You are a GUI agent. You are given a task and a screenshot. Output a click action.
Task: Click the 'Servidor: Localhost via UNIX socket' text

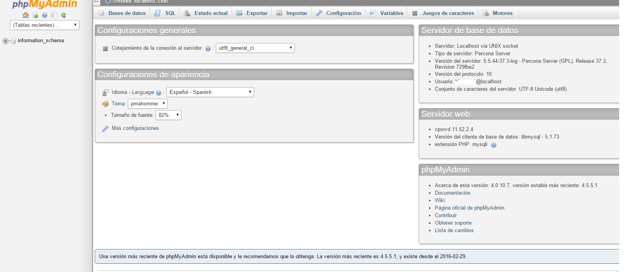476,46
